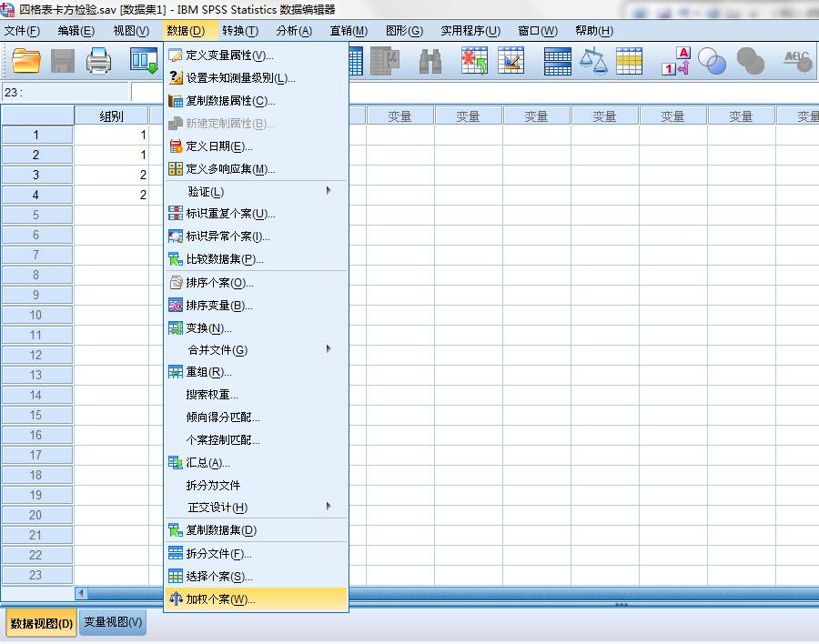Select Identify Duplicate Cases entry
The width and height of the screenshot is (819, 644).
[x=256, y=214]
